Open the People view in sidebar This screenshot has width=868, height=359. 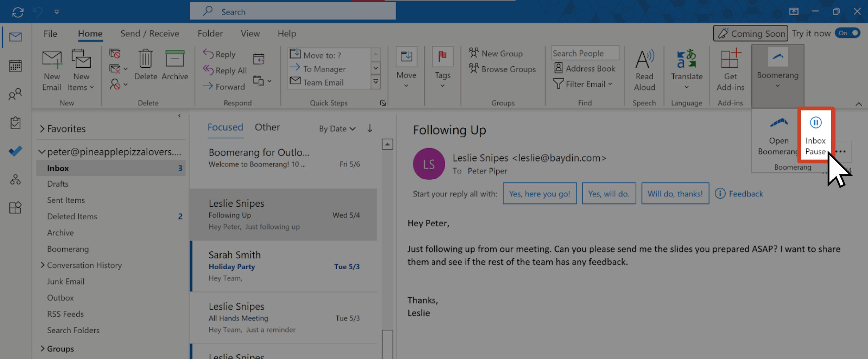tap(15, 94)
